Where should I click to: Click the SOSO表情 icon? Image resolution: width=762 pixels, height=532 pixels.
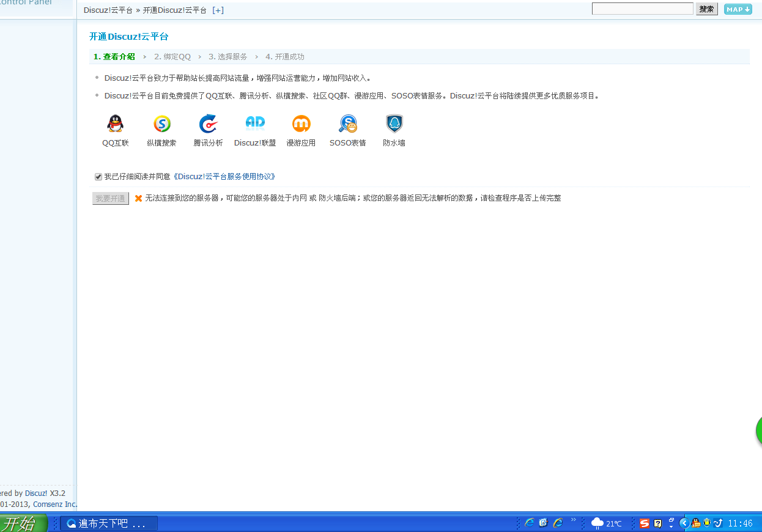click(x=347, y=124)
